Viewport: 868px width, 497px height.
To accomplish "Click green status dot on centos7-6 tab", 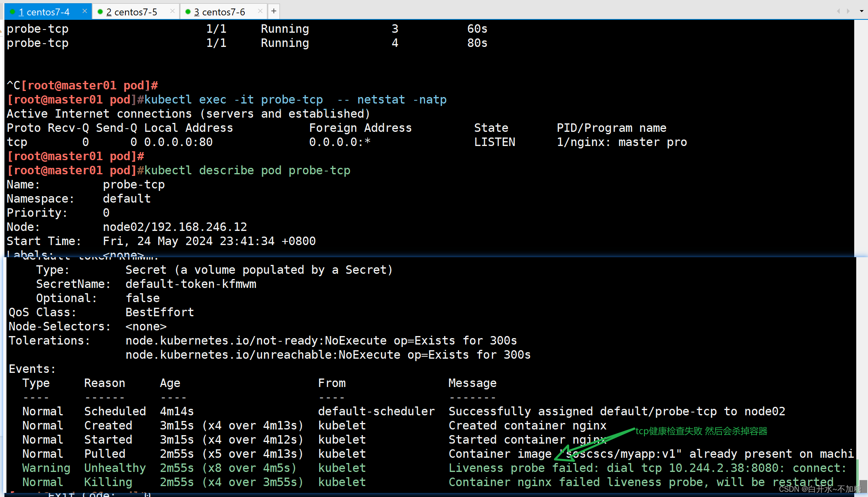I will click(188, 12).
